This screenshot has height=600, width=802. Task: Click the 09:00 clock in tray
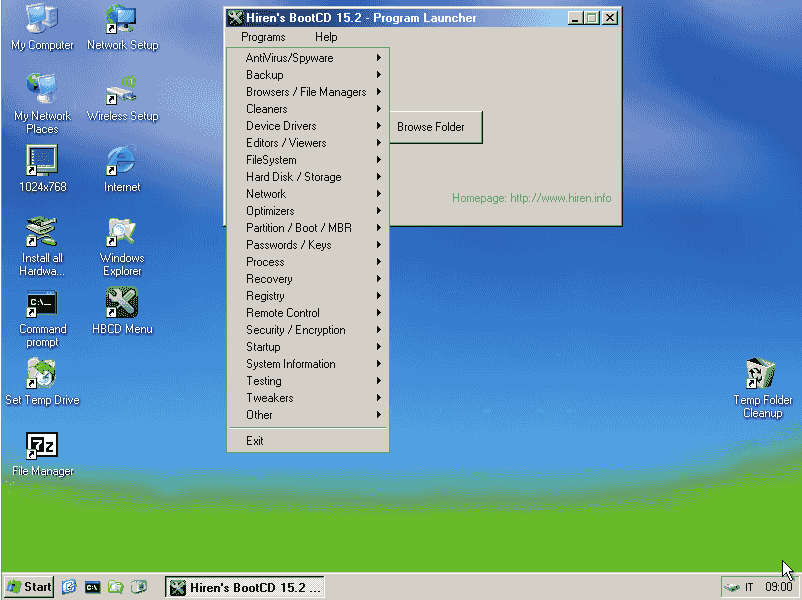click(x=778, y=587)
